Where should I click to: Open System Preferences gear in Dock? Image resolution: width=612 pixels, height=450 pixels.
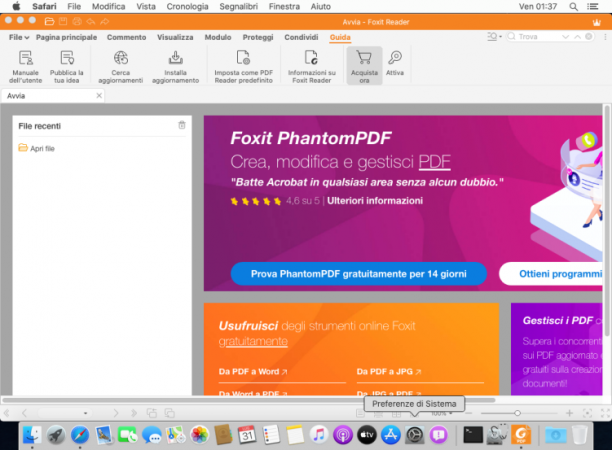pos(415,435)
